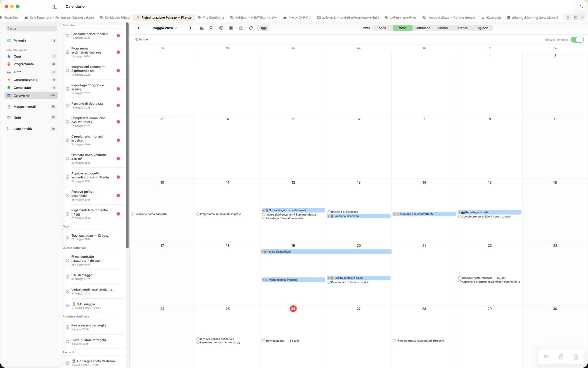Switch to Anno view

pos(382,28)
